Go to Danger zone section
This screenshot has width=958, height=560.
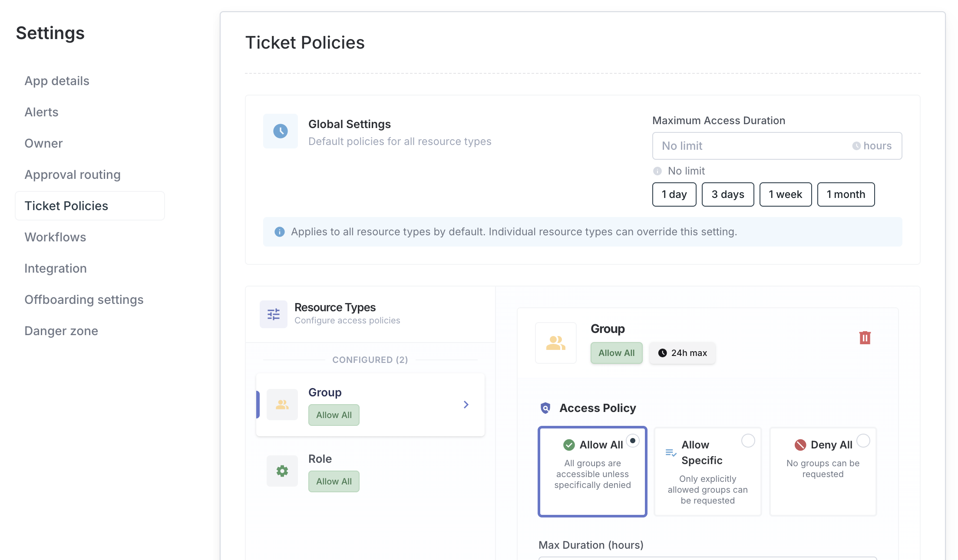[61, 331]
